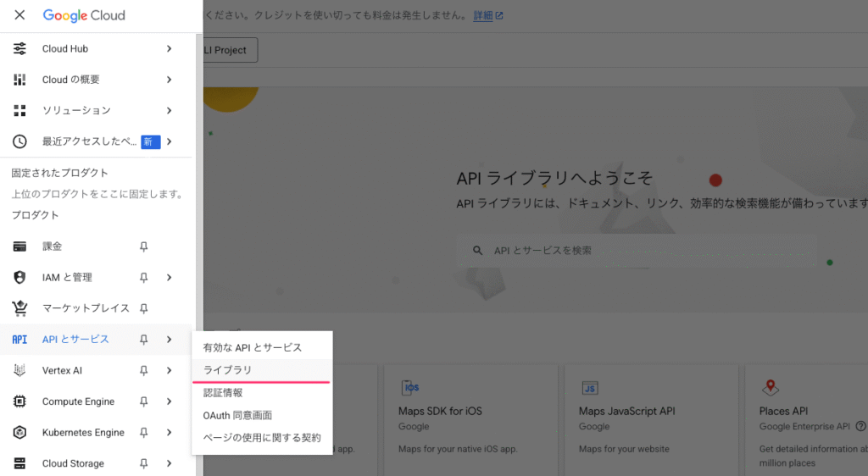Pin Vertex AI to fixed products
This screenshot has width=868, height=476.
point(144,370)
